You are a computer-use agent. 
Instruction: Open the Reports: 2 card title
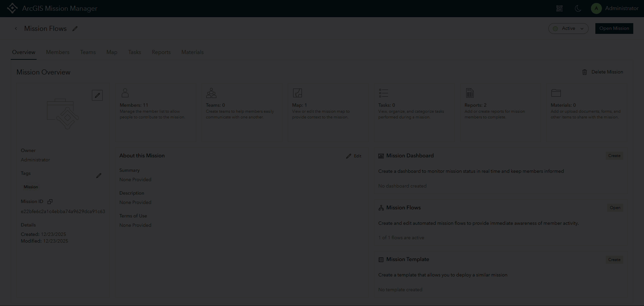click(x=475, y=105)
